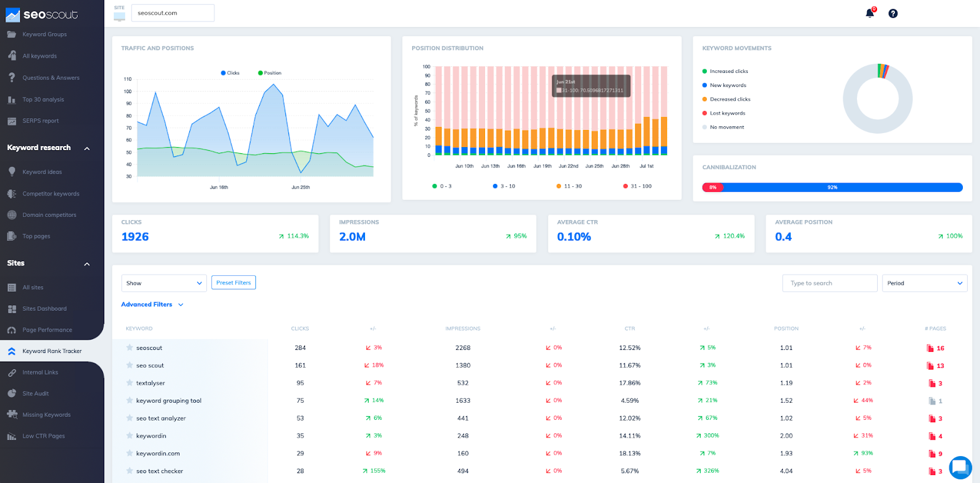Click the Top 30 analysis icon

click(12, 99)
